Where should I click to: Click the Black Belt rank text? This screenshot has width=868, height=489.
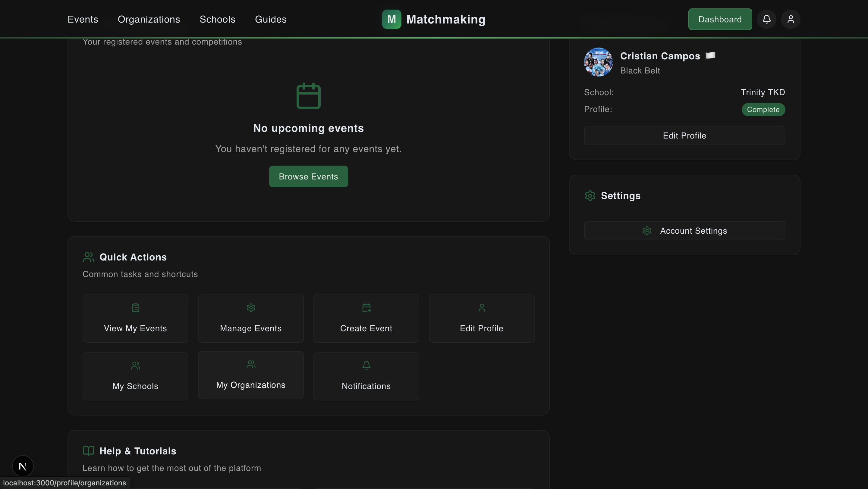pos(640,70)
